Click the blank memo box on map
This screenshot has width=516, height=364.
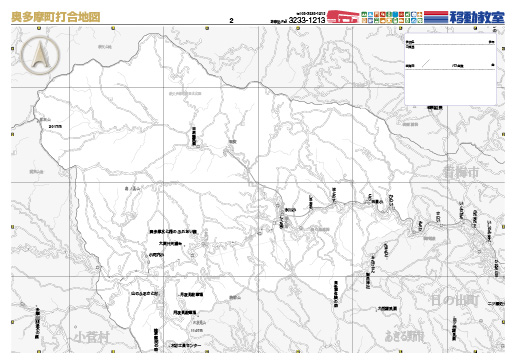coord(451,69)
